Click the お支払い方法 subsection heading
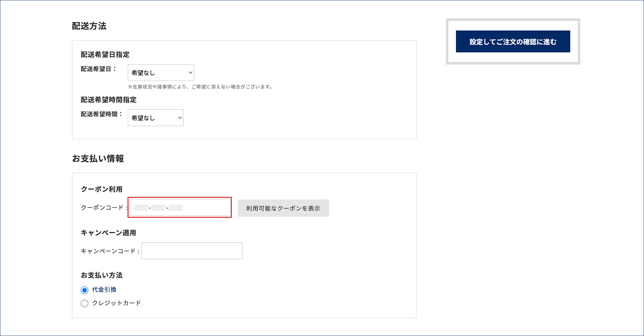The width and height of the screenshot is (644, 336). 101,275
